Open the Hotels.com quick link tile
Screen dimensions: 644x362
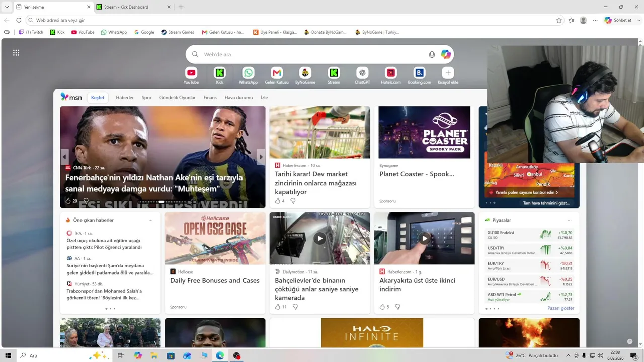click(x=391, y=75)
